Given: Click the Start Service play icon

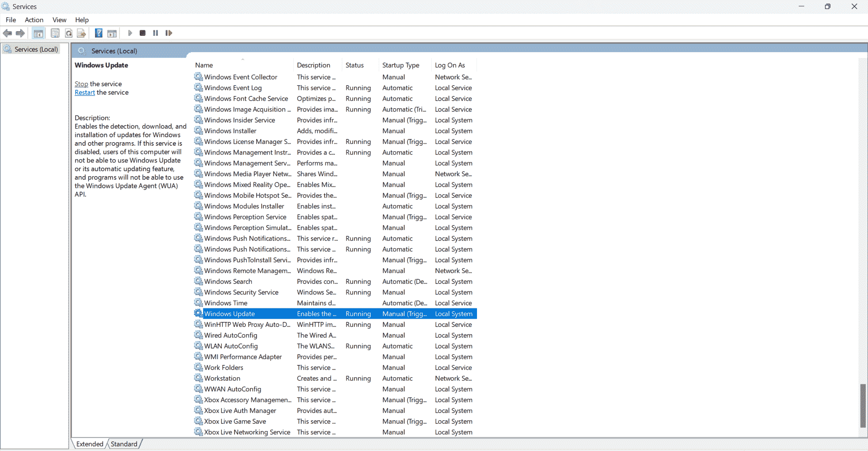Looking at the screenshot, I should (130, 33).
